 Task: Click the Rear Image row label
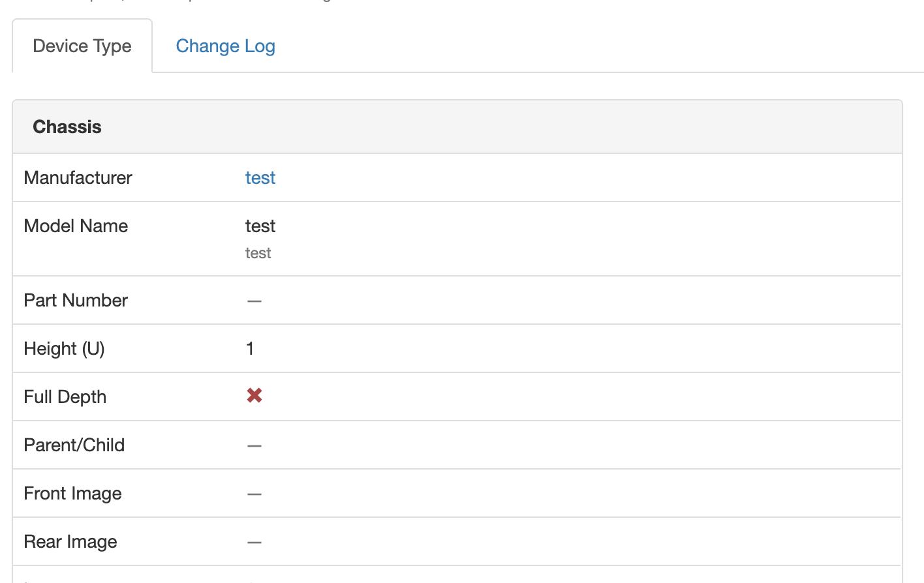coord(70,542)
